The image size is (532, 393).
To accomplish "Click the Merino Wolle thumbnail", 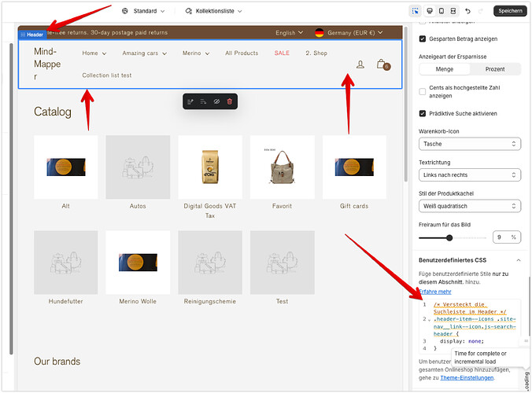I will click(138, 263).
